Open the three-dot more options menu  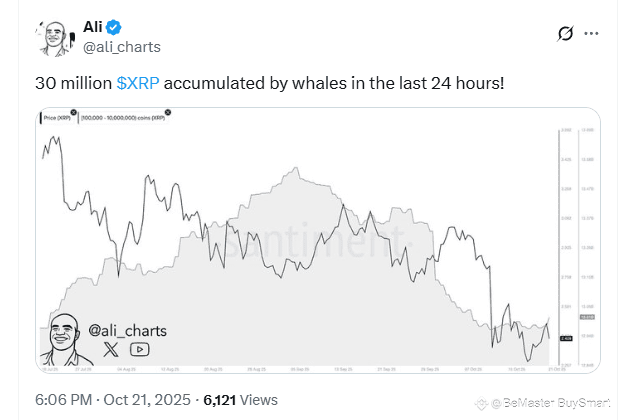click(x=591, y=33)
